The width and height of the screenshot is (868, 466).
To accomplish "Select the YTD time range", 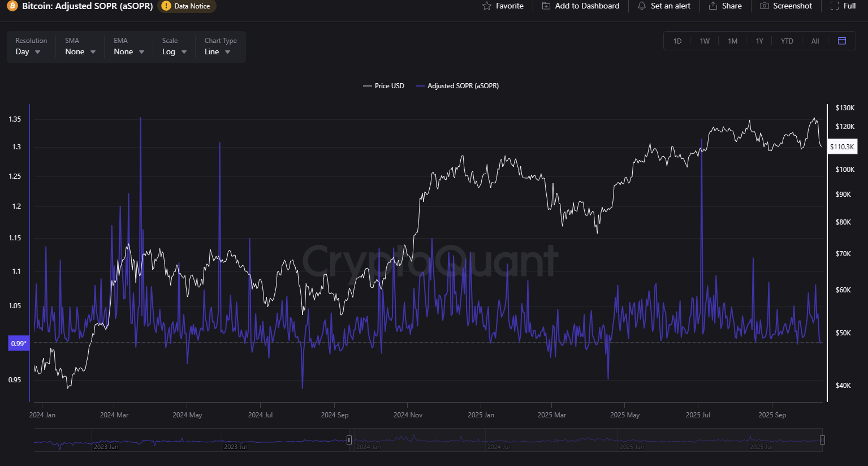I will pos(787,41).
